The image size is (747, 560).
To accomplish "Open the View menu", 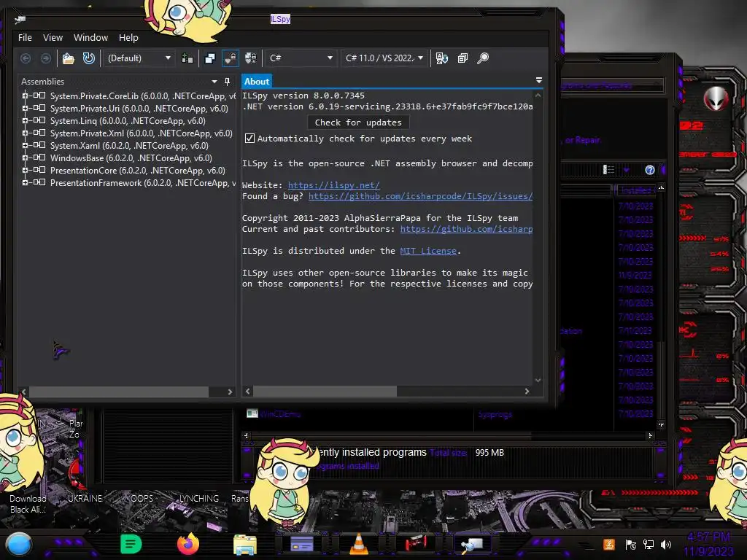I will [53, 38].
